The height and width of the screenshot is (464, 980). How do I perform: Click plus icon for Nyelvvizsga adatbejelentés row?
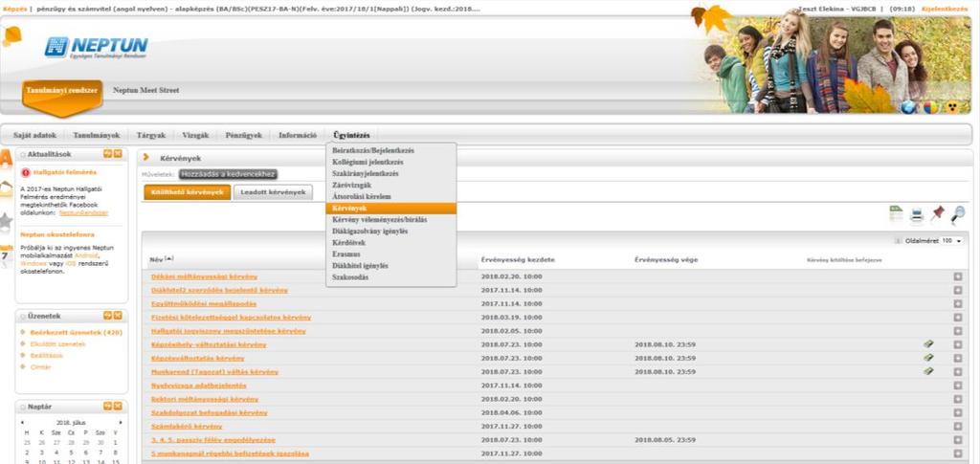(958, 386)
